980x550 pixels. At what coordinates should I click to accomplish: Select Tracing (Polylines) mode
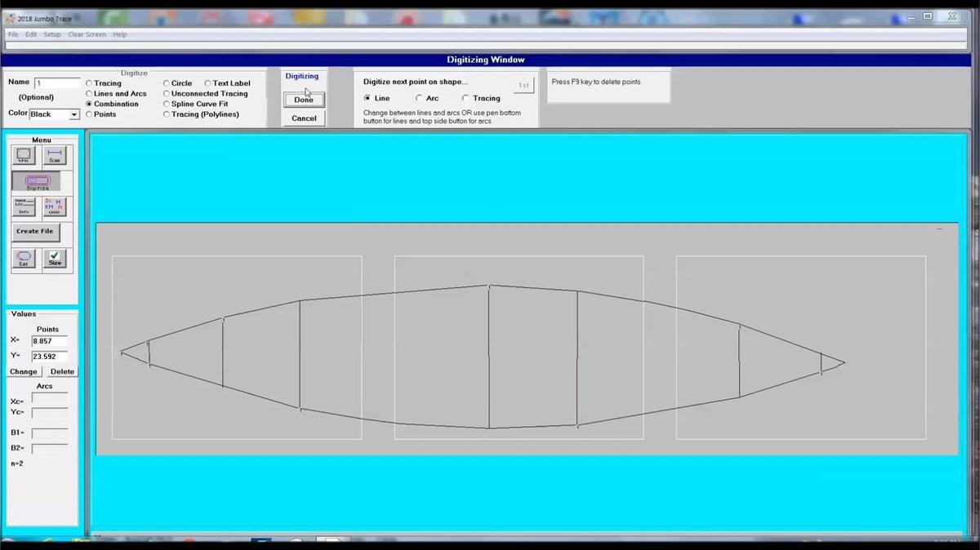pos(201,114)
